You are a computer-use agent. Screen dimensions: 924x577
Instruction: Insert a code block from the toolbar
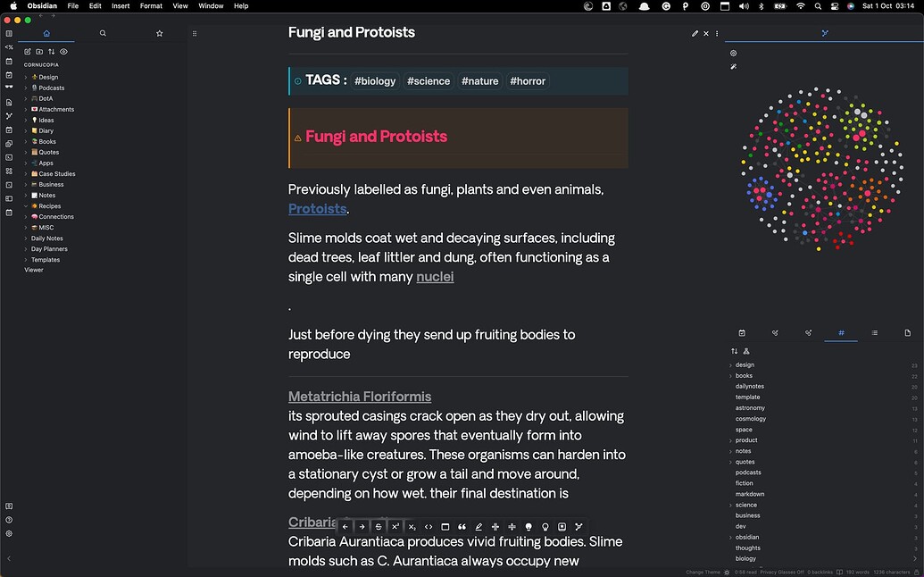(x=429, y=527)
